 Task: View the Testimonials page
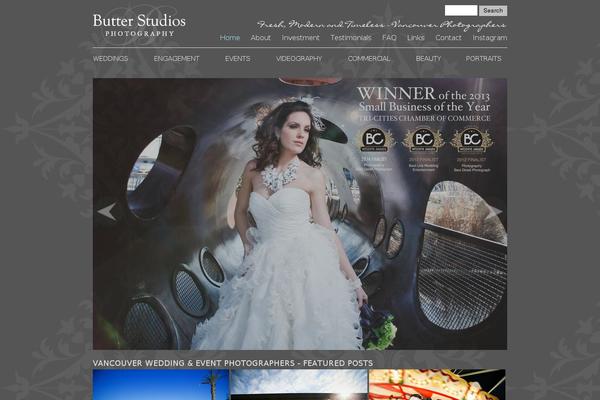point(351,38)
